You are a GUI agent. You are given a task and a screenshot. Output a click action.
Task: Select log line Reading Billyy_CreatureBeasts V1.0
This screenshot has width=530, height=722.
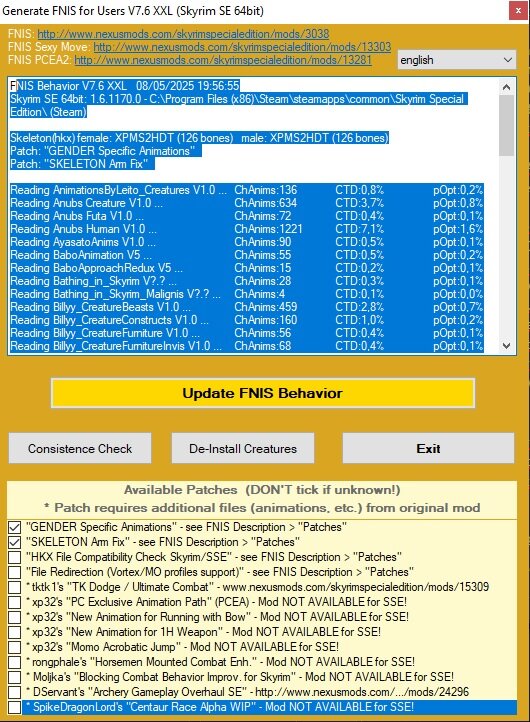pos(246,307)
